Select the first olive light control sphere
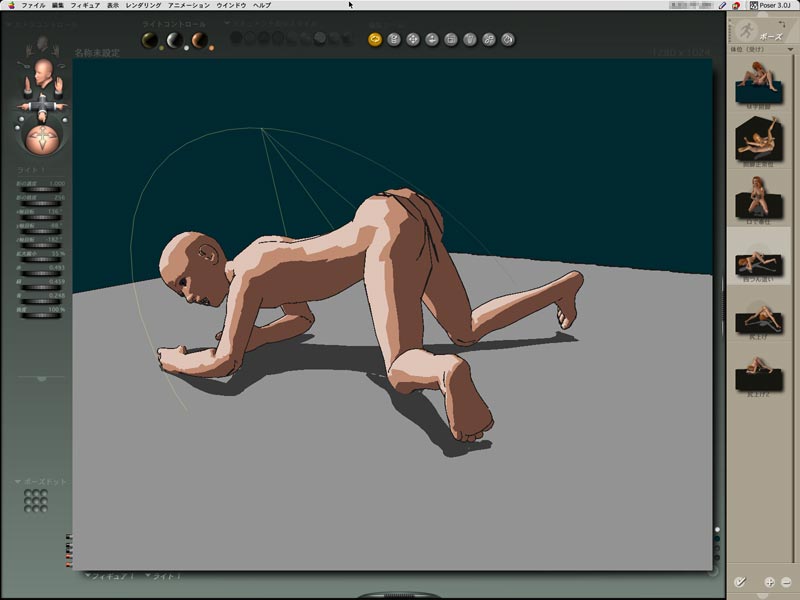This screenshot has width=800, height=600. click(x=150, y=40)
